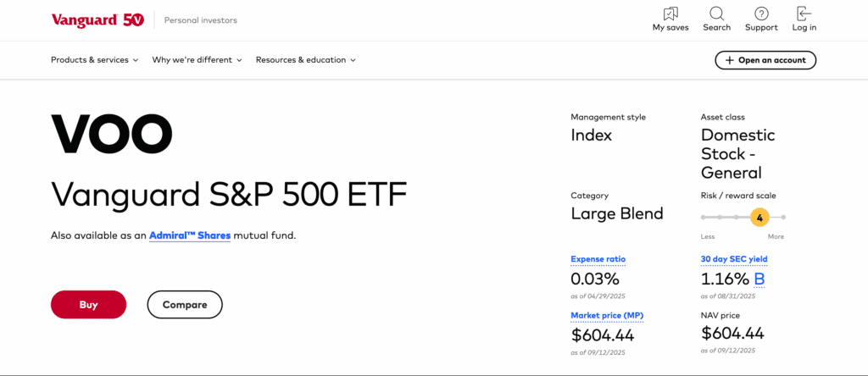Click the VOO ticker heading
868x376 pixels.
(112, 134)
